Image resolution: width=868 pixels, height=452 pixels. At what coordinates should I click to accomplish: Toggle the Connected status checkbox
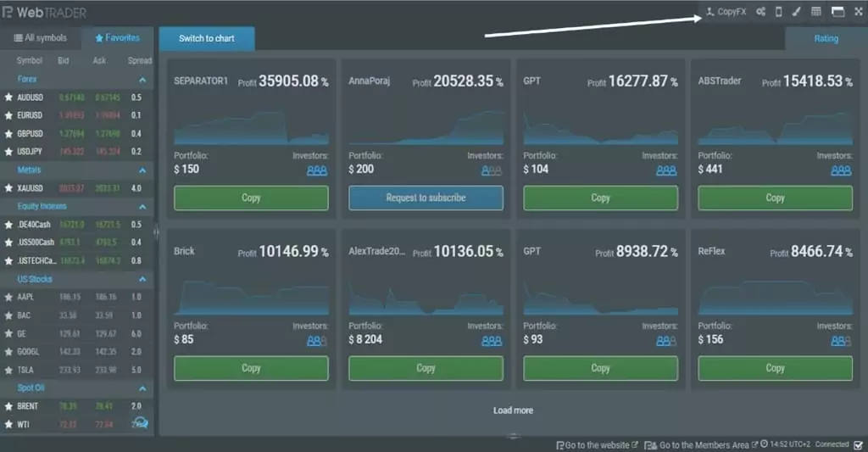point(858,445)
